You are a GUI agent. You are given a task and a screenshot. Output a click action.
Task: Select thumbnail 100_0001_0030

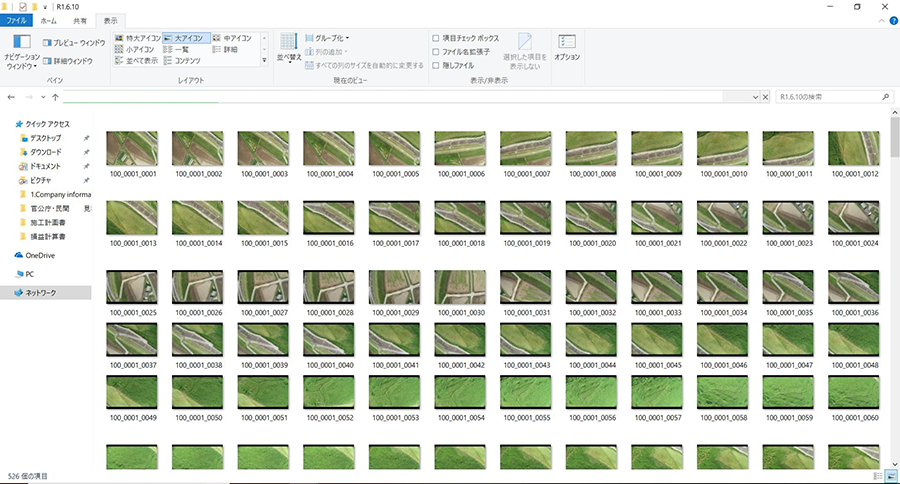tap(460, 287)
